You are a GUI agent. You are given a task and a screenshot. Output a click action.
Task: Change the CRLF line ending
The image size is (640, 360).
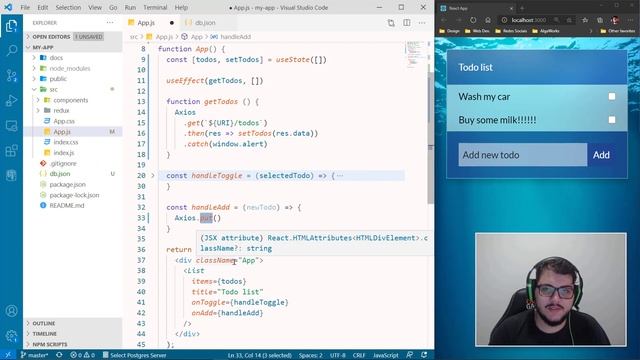tap(359, 355)
